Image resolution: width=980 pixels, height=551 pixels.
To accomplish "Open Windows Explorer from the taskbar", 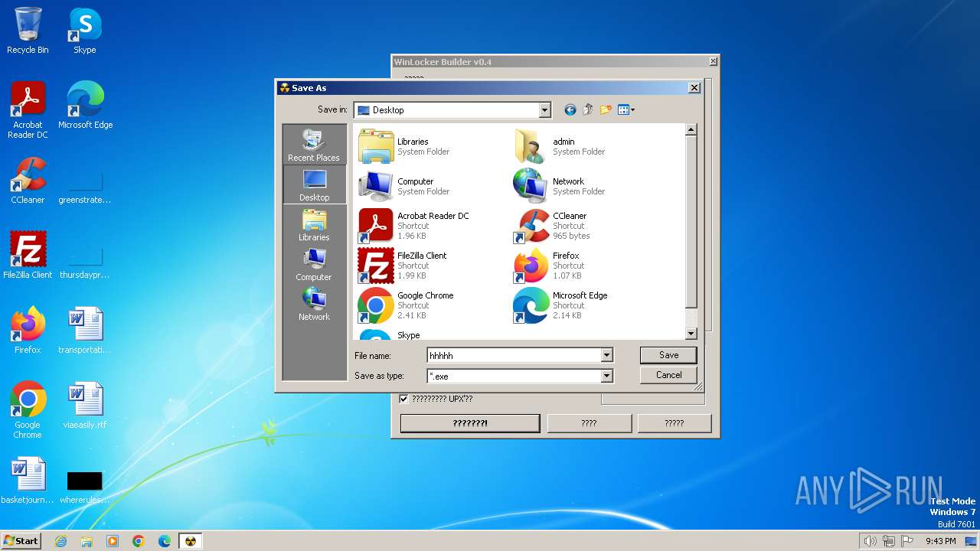I will [87, 541].
